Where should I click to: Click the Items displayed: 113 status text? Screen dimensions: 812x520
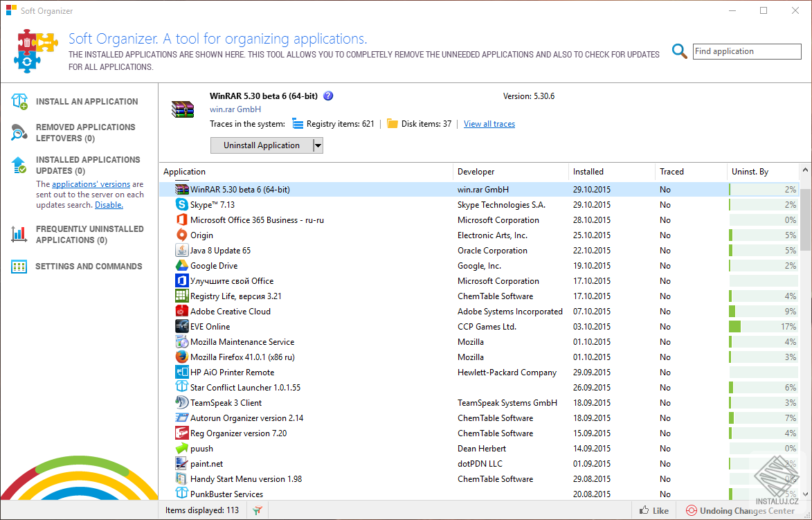[202, 511]
